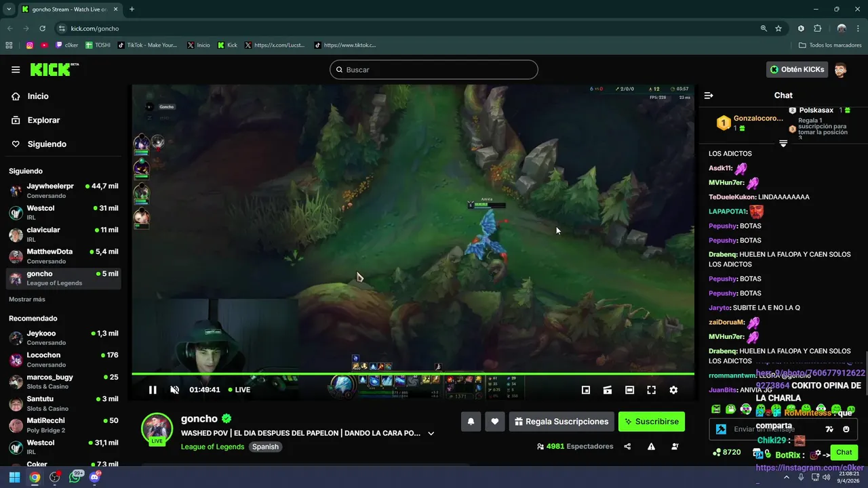Screen dimensions: 868x488
Task: Open the clip creation icon in player
Action: click(x=608, y=390)
